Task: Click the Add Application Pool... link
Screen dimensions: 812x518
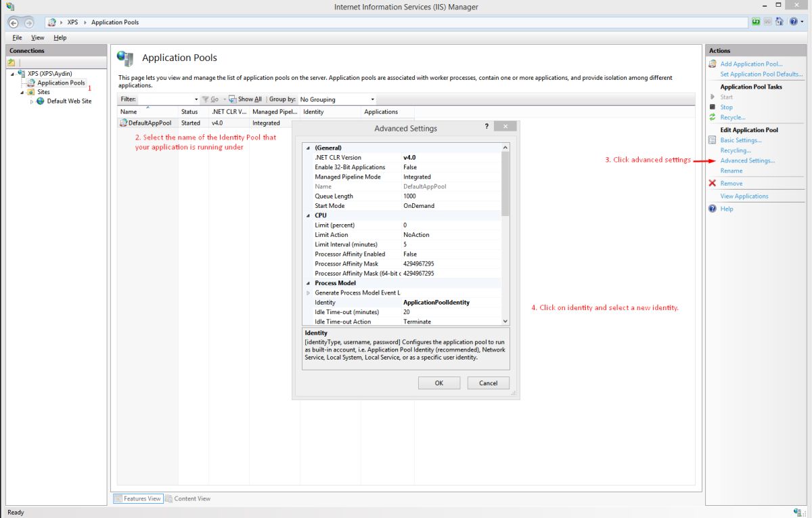Action: [x=751, y=64]
